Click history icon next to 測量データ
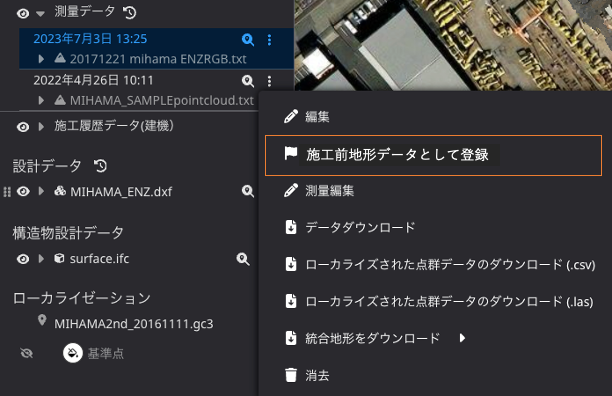 tap(130, 12)
